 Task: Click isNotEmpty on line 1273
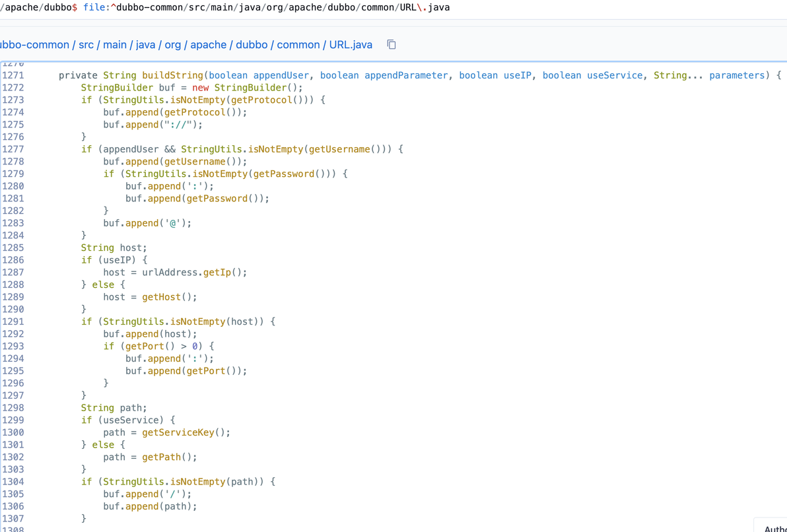coord(198,100)
